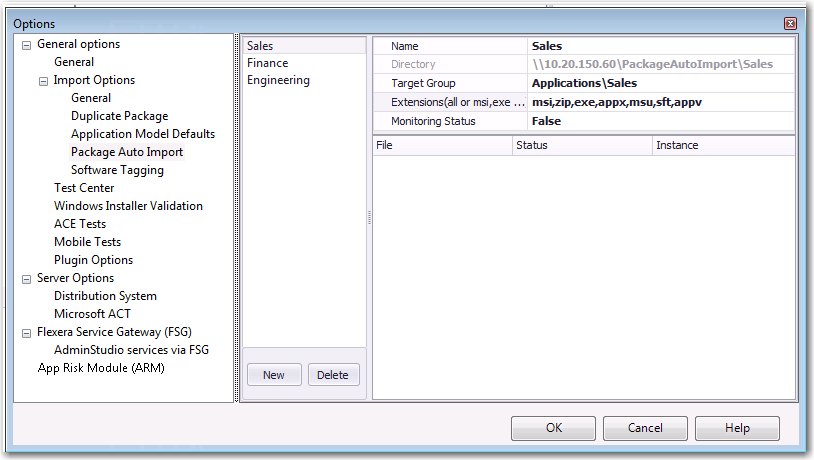
Task: Collapse the General options tree node
Action: click(26, 45)
